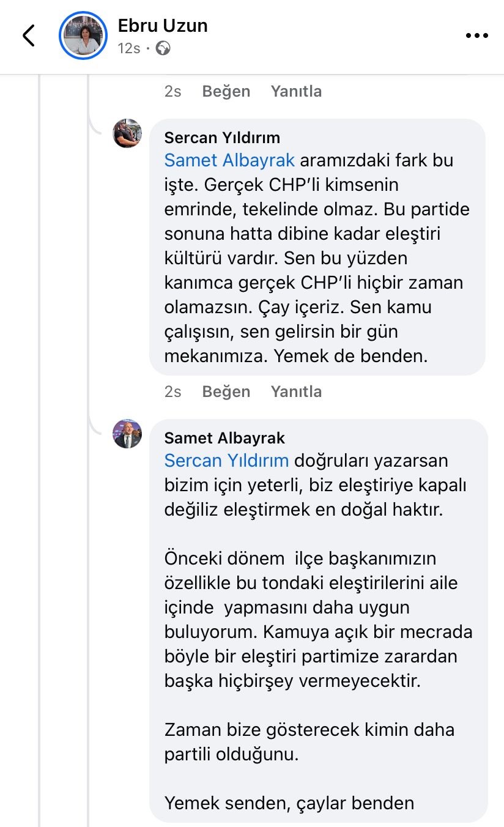This screenshot has height=827, width=504.
Task: Tap Samet Albayrak's comment avatar
Action: [127, 434]
